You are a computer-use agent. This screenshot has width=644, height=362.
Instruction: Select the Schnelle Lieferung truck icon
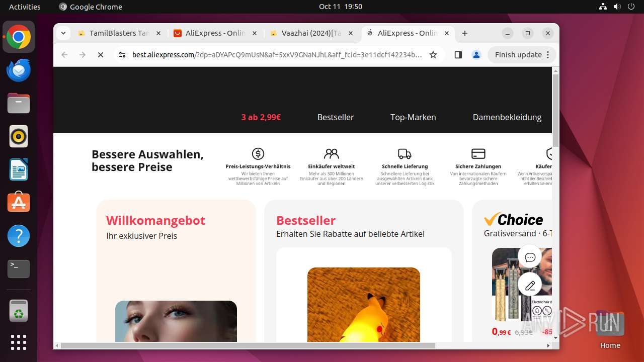[x=405, y=154]
